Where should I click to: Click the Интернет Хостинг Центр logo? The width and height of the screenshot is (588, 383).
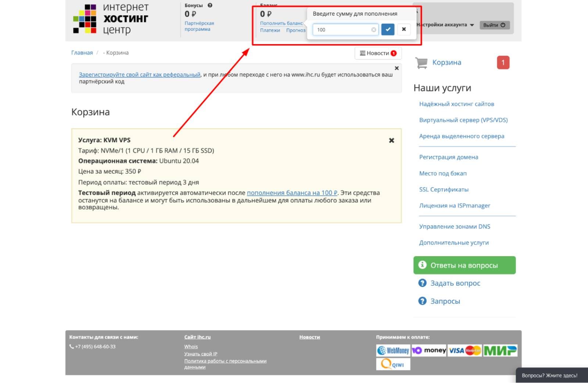(x=111, y=19)
